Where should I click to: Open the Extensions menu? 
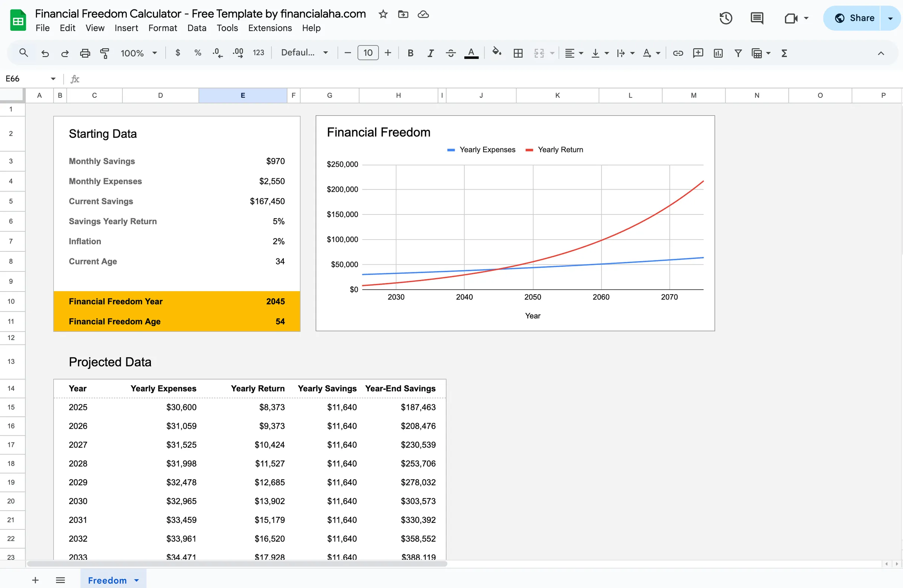pyautogui.click(x=270, y=28)
